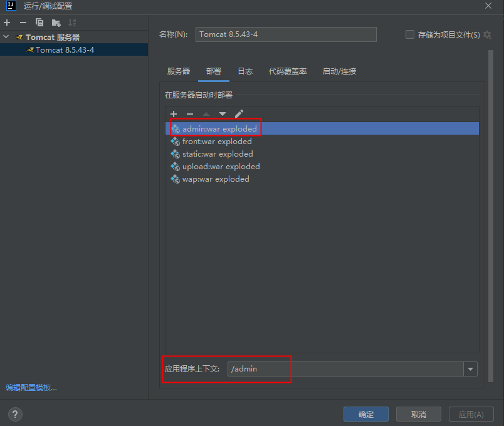
Task: Sort configurations alphabetically
Action: pos(72,23)
